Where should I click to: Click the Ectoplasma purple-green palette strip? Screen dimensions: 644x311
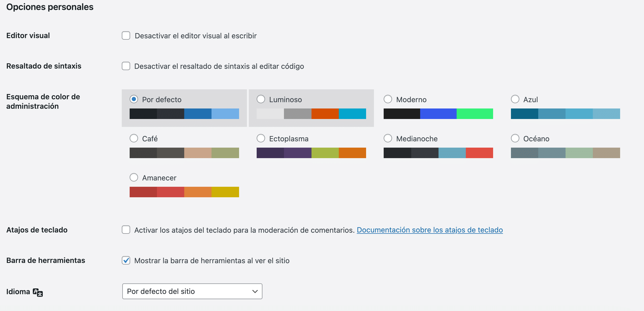311,153
